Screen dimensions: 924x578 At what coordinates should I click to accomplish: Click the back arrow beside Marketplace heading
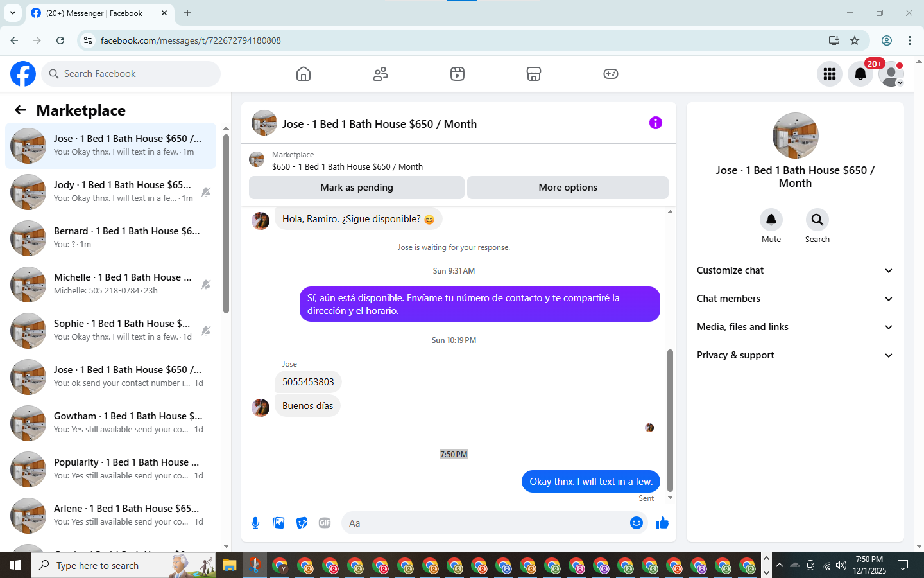coord(21,110)
